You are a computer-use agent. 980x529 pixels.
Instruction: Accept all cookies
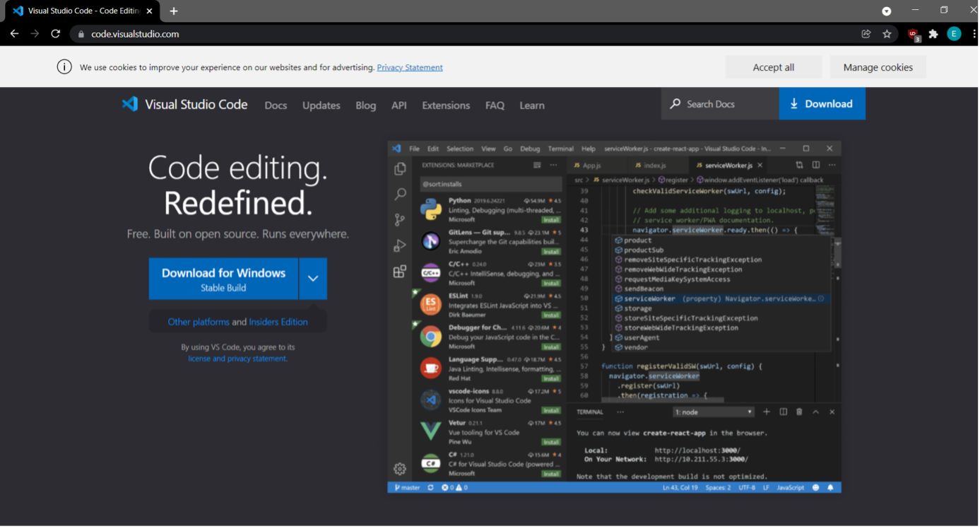coord(774,67)
